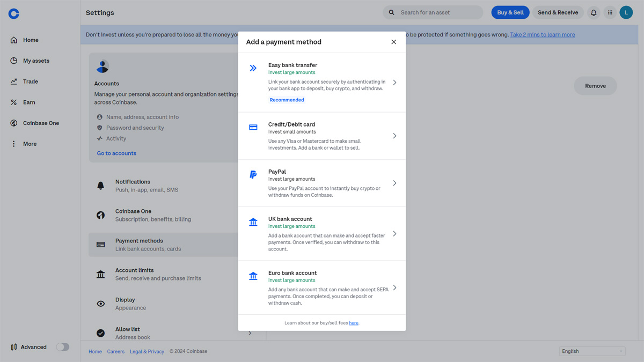Click the Credit/Debit card icon

[253, 127]
